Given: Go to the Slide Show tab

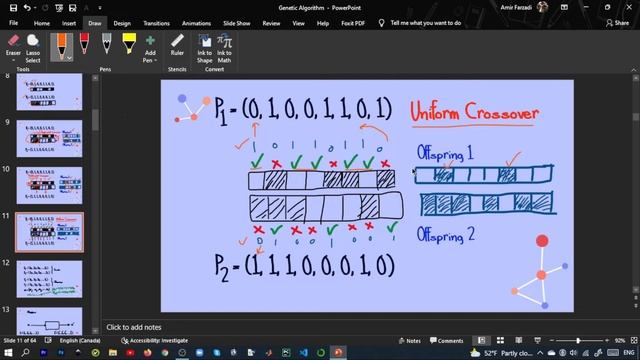Looking at the screenshot, I should 237,23.
